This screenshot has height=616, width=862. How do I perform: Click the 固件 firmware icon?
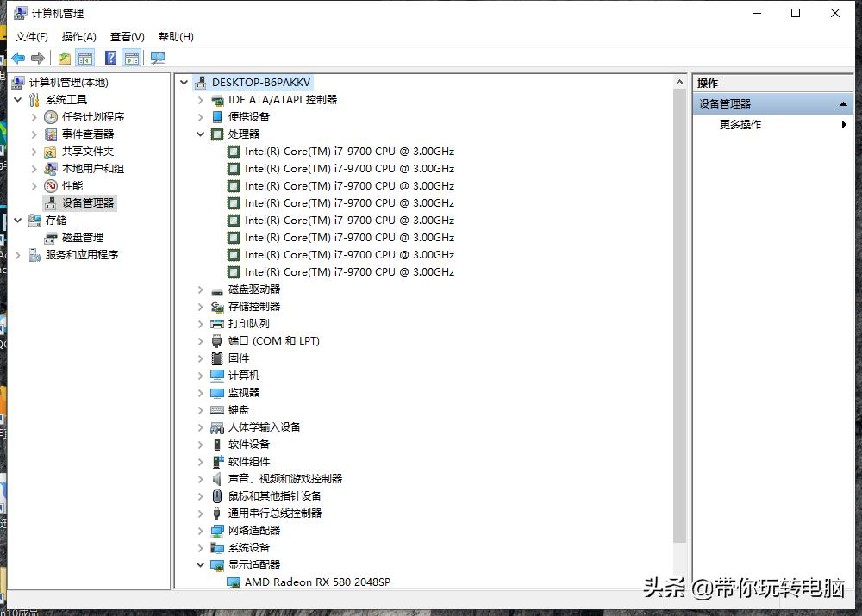(x=218, y=358)
